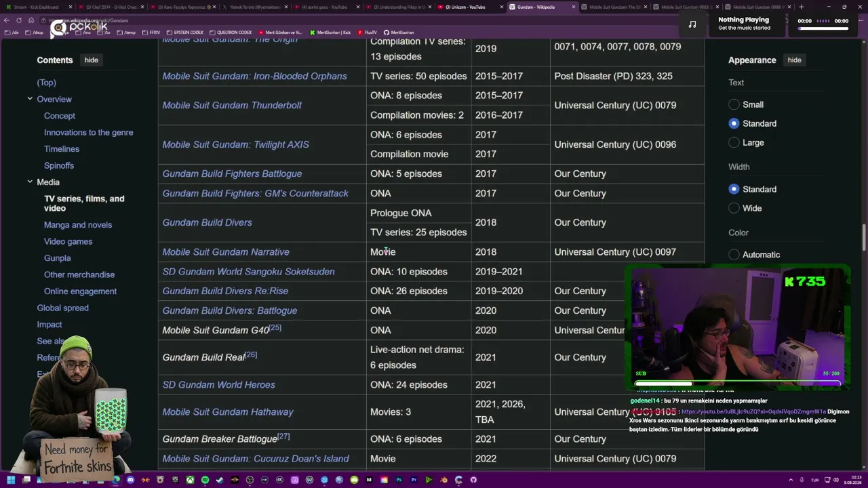Switch to the Kuru Fasulye Yapıyoruz tab
The width and height of the screenshot is (868, 488).
click(x=182, y=7)
